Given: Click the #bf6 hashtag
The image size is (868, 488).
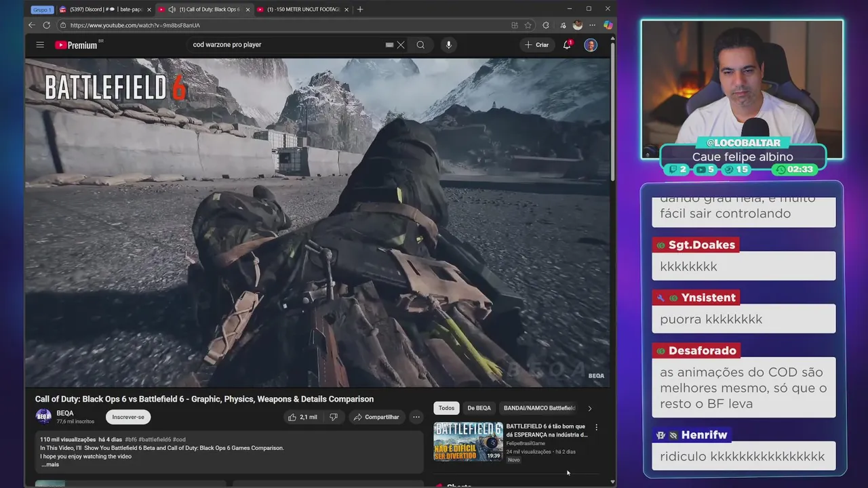Looking at the screenshot, I should [131, 440].
